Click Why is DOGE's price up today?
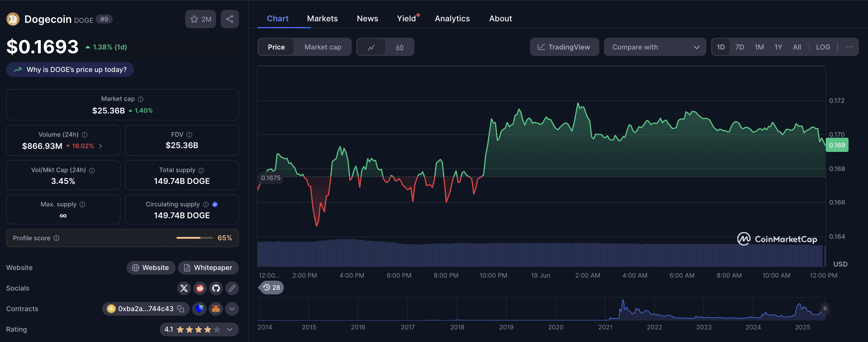This screenshot has height=342, width=868. tap(70, 70)
